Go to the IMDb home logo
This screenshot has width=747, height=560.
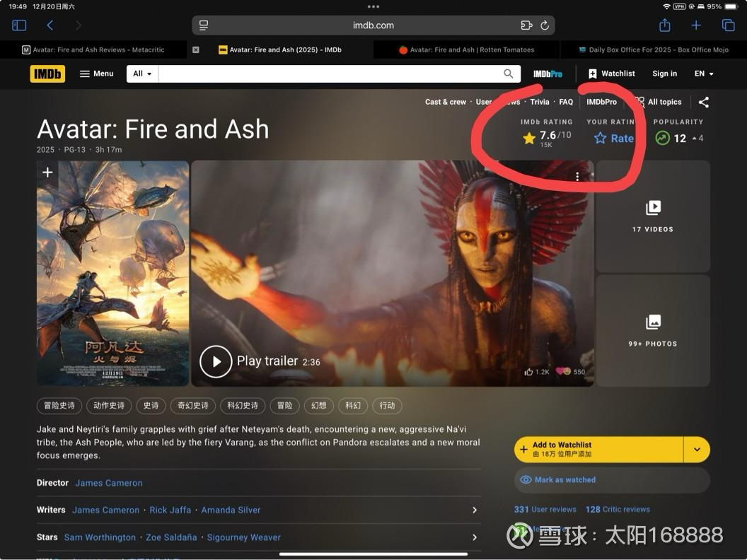click(47, 74)
